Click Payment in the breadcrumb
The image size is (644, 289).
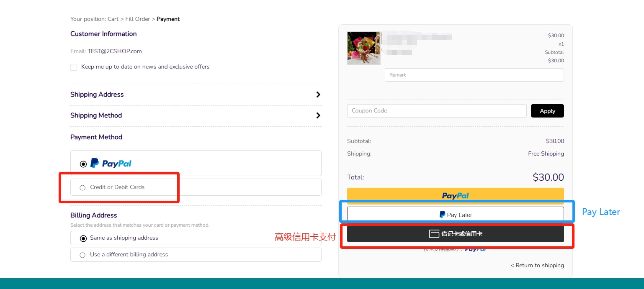click(168, 19)
